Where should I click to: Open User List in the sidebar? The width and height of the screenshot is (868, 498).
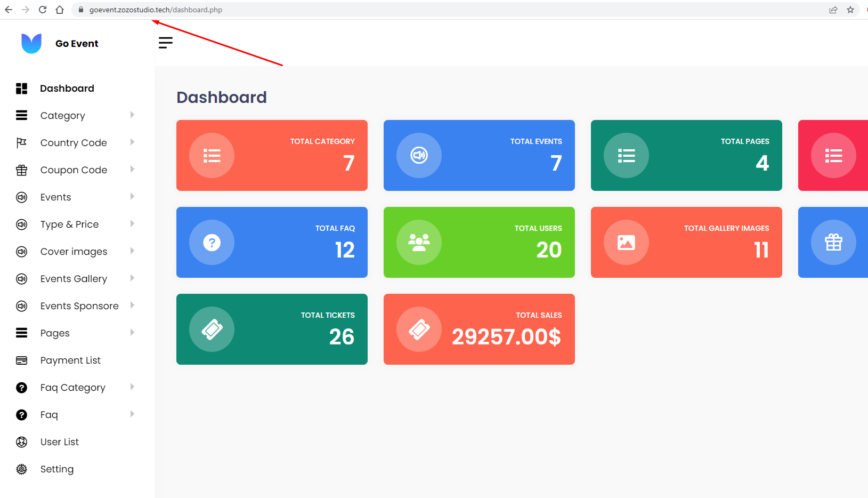point(60,442)
